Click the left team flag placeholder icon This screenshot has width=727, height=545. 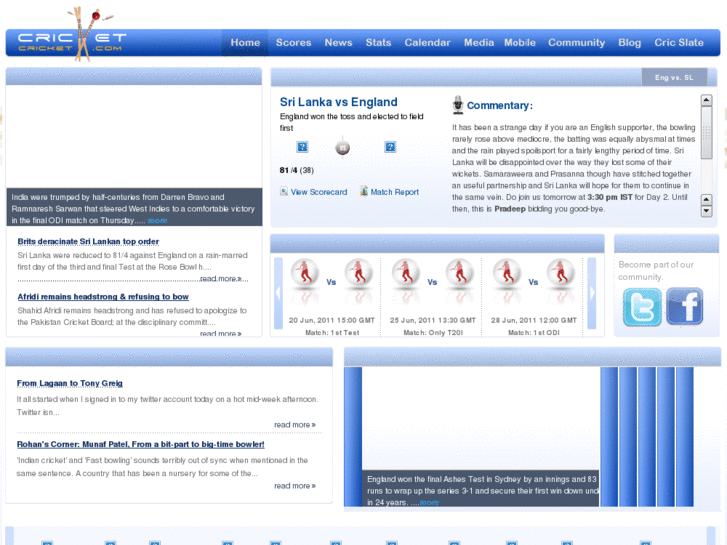click(302, 147)
